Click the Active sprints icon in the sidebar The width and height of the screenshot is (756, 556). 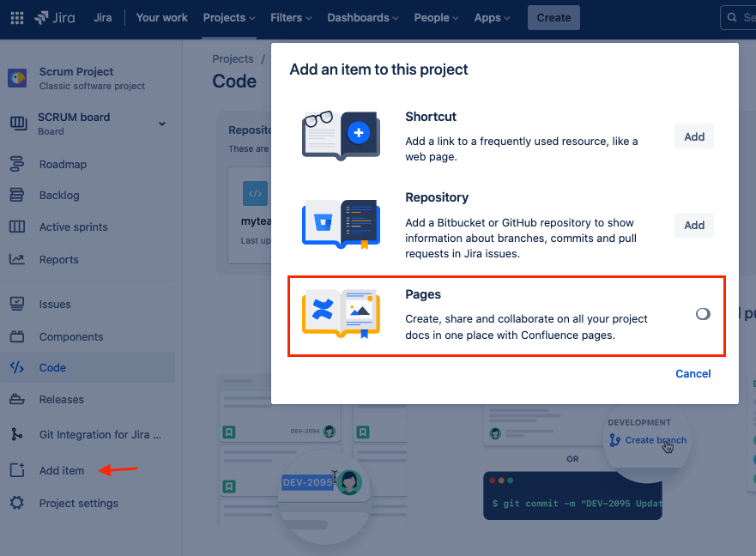tap(17, 227)
